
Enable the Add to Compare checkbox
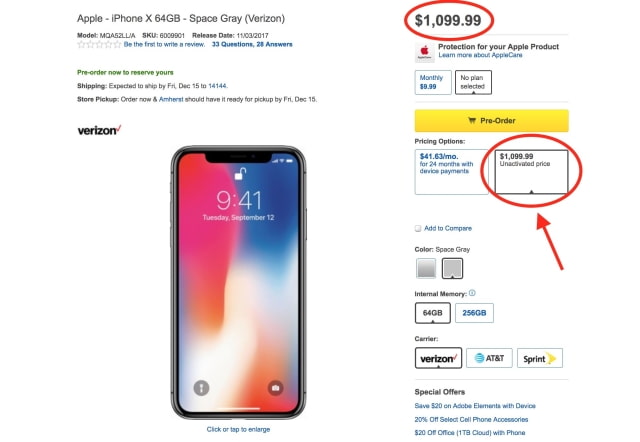click(418, 228)
